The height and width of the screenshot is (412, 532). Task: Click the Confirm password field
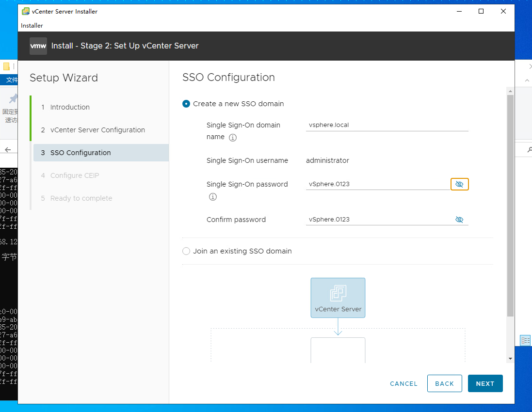378,220
